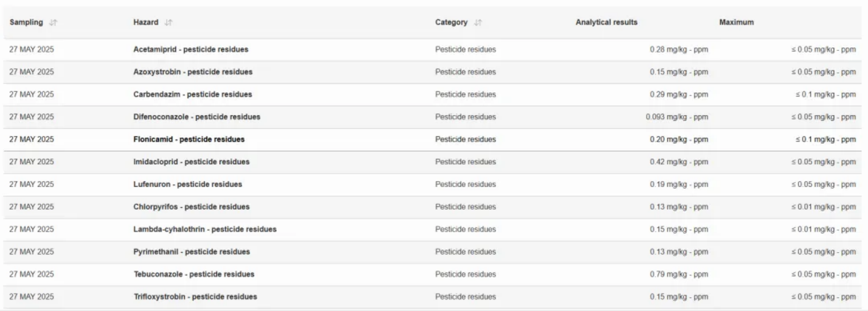Open the Tebuconazole pesticide residues entry

click(194, 275)
